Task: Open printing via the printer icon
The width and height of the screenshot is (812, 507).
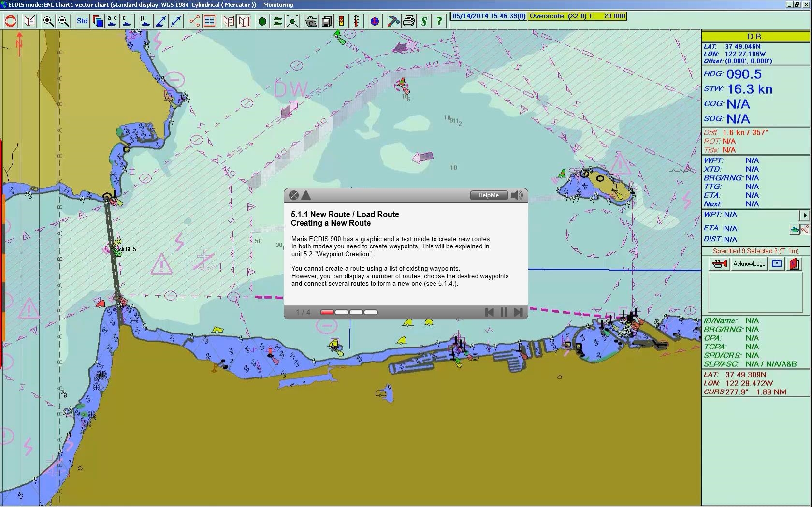Action: (408, 21)
